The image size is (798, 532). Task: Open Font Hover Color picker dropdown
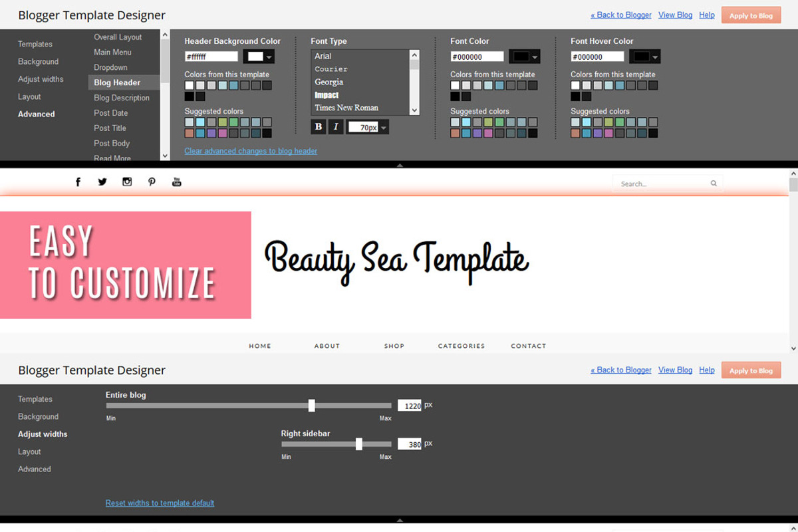coord(645,57)
